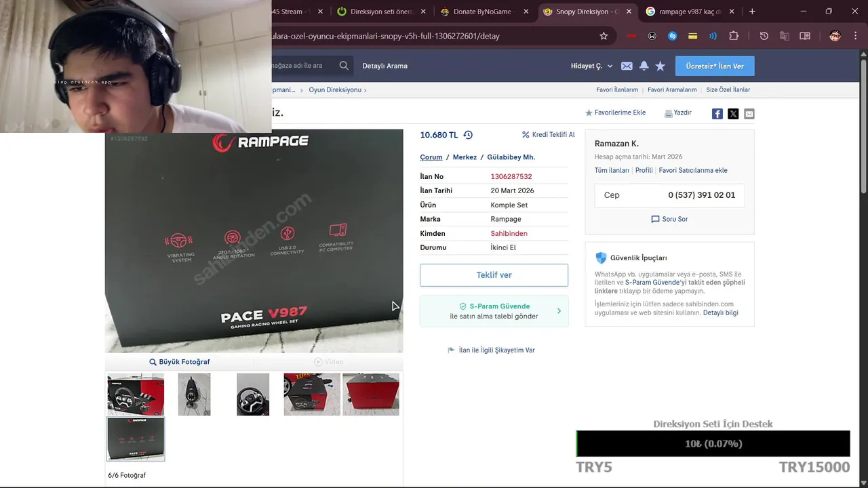
Task: Expand the Oyun Direksiyonu breadcrumb chevron
Action: tap(366, 90)
